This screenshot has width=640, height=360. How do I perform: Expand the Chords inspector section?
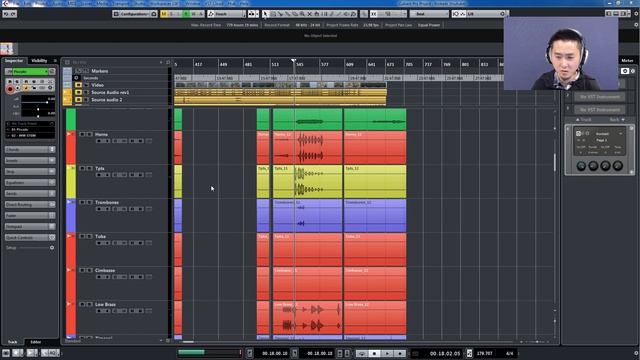[30, 149]
